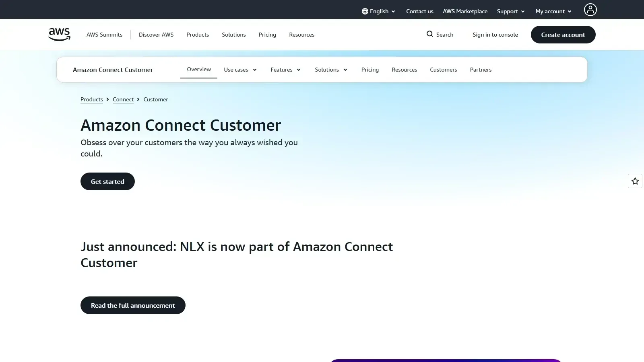The image size is (644, 362).
Task: Click the AWS logo
Action: click(60, 35)
